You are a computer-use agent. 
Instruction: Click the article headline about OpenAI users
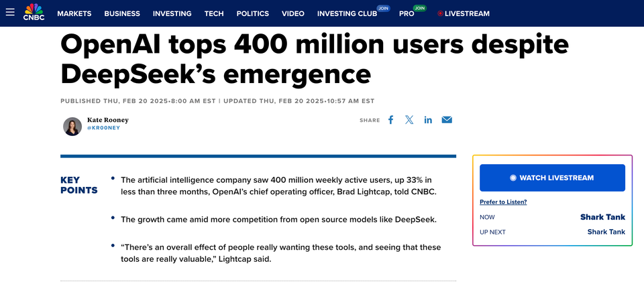click(314, 59)
